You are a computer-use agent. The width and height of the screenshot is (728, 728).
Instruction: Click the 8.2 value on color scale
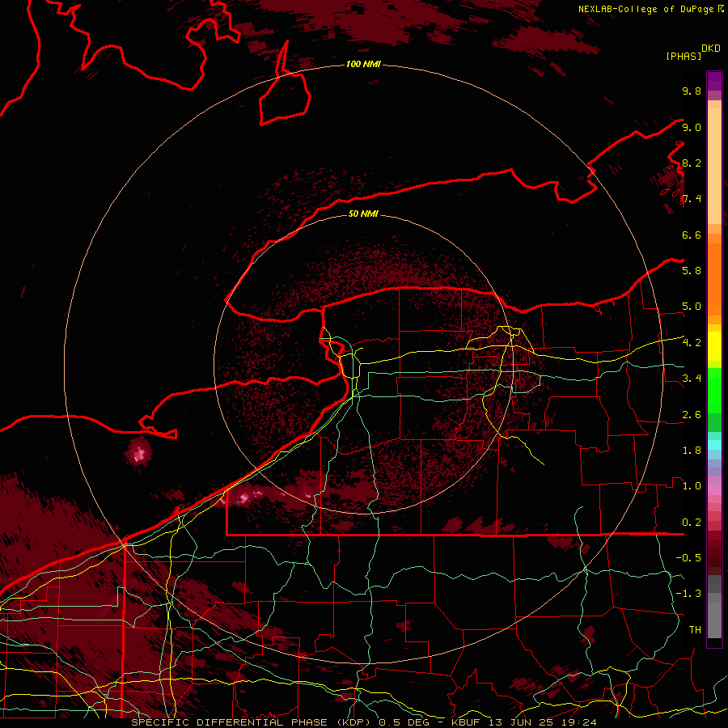tap(692, 163)
